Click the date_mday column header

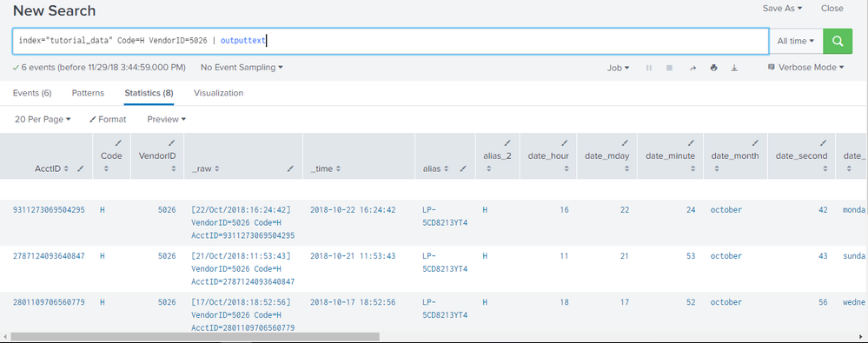[606, 156]
